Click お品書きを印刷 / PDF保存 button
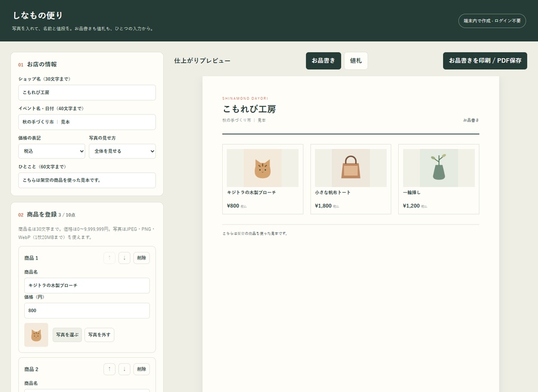 tap(485, 61)
